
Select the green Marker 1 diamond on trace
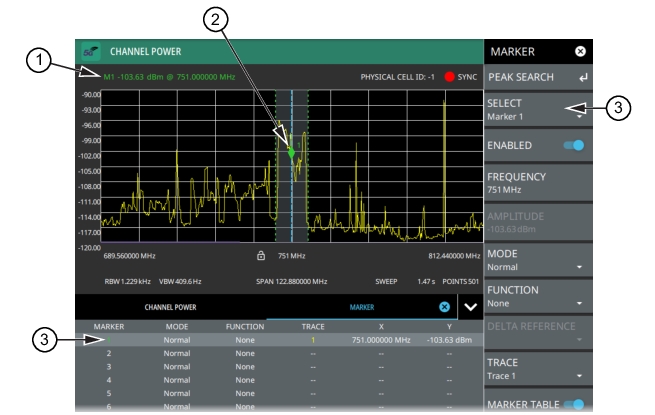point(292,153)
